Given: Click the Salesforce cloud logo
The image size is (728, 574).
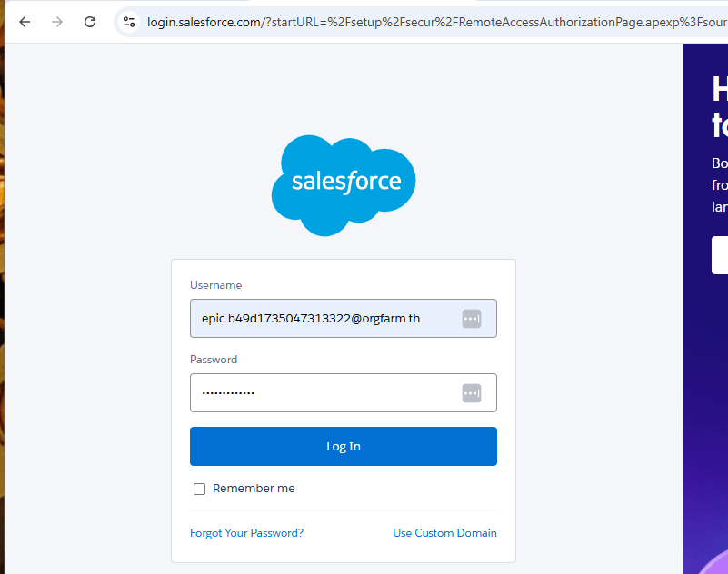Looking at the screenshot, I should [x=344, y=184].
